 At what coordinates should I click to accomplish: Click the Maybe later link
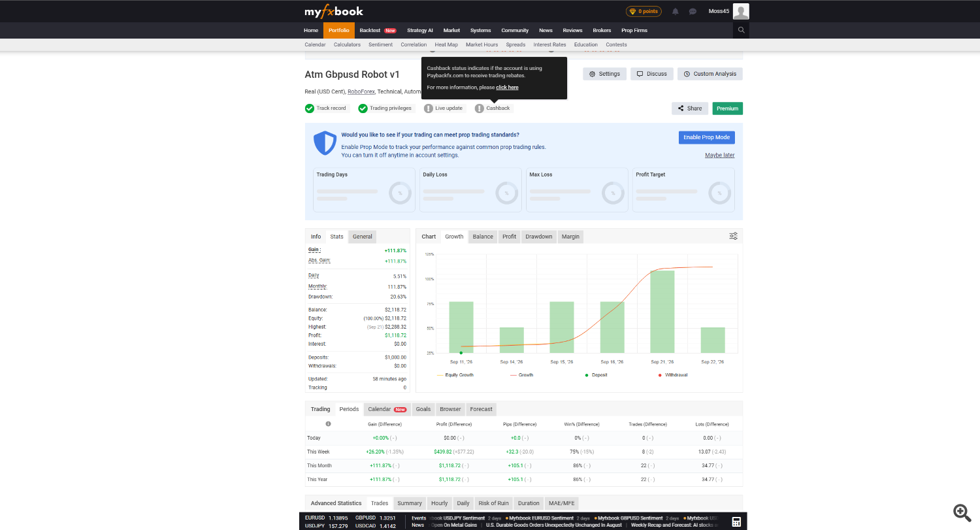[x=719, y=156]
